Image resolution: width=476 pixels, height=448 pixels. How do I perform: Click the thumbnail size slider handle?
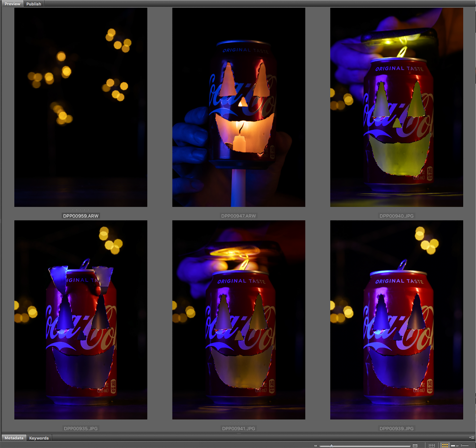(x=331, y=445)
